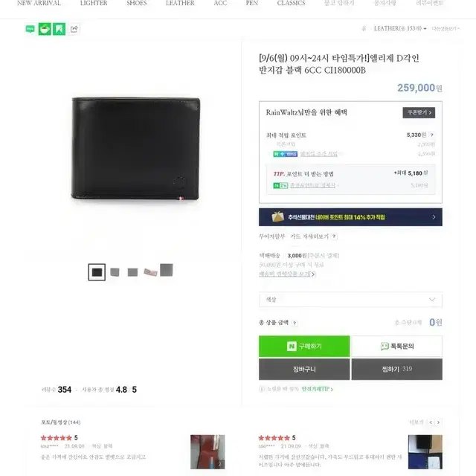The width and height of the screenshot is (476, 476).
Task: Go to next photo review using right arrow
Action: coord(438,422)
